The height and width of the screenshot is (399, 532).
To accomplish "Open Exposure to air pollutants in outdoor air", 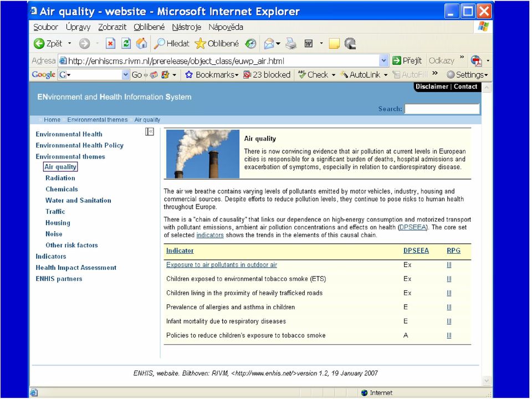I will point(222,265).
